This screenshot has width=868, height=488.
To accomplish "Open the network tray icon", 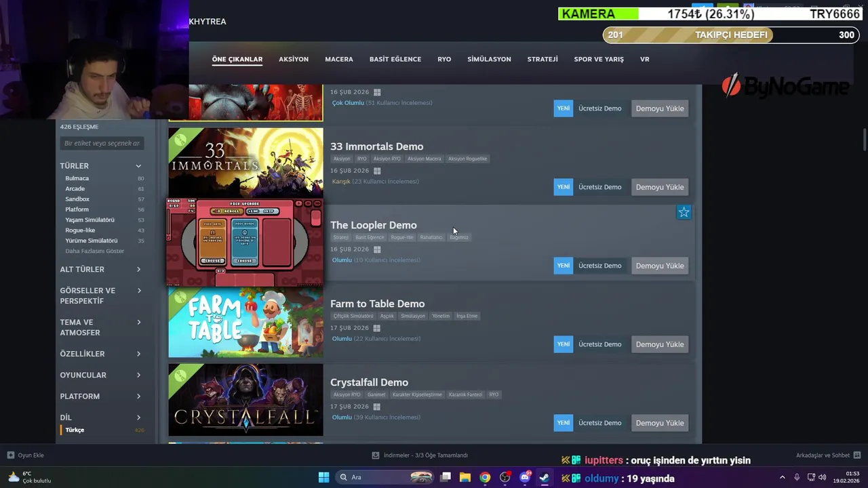I will [x=811, y=477].
